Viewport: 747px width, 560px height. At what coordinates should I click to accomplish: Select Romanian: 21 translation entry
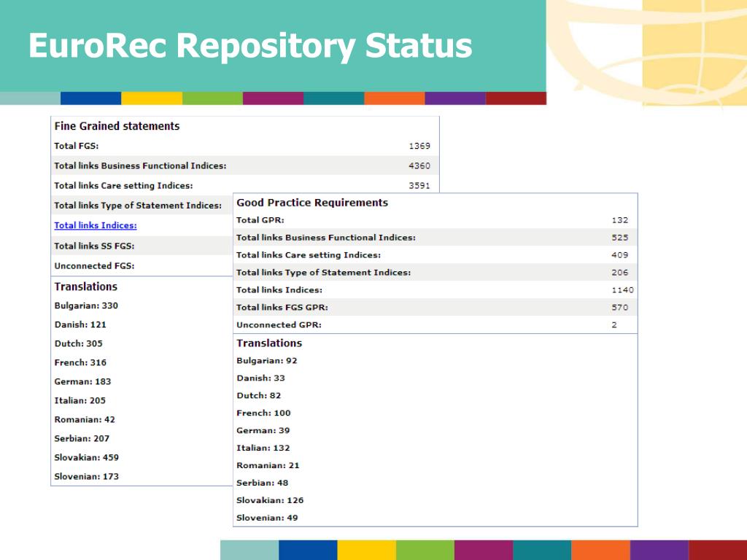click(268, 465)
